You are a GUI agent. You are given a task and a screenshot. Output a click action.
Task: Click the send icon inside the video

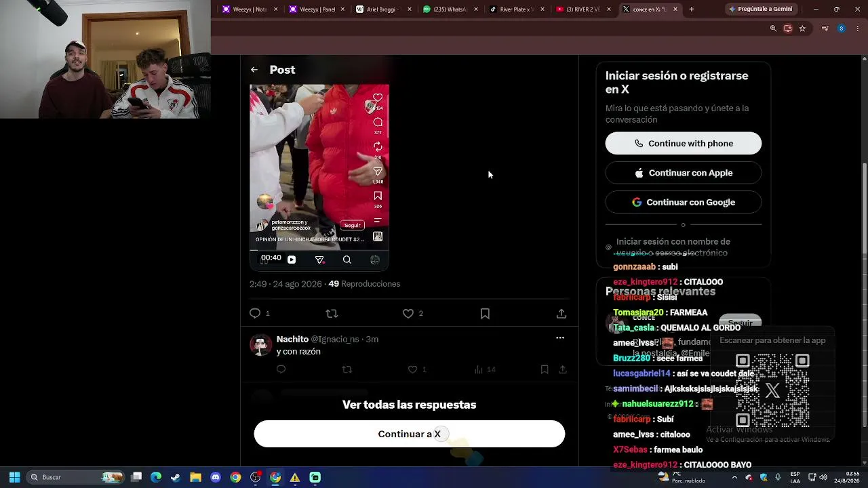click(x=378, y=171)
